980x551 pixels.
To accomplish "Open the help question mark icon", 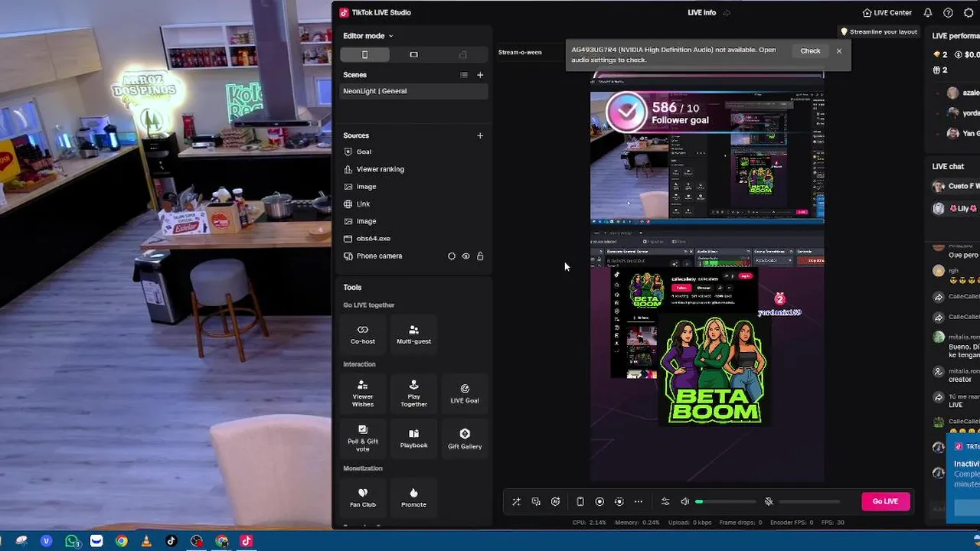I will pyautogui.click(x=948, y=13).
